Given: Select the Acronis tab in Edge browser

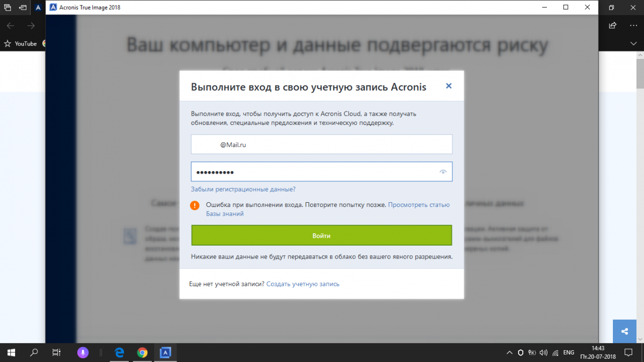Looking at the screenshot, I should tap(39, 8).
